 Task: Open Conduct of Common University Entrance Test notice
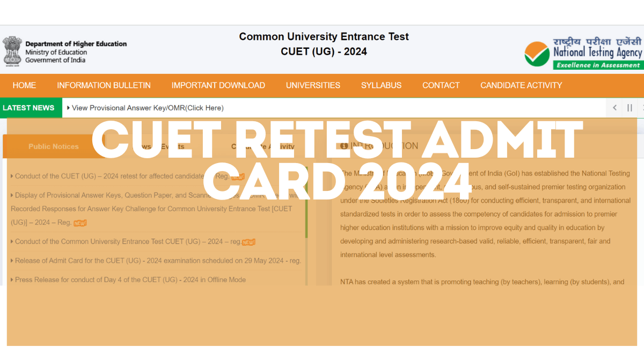133,242
